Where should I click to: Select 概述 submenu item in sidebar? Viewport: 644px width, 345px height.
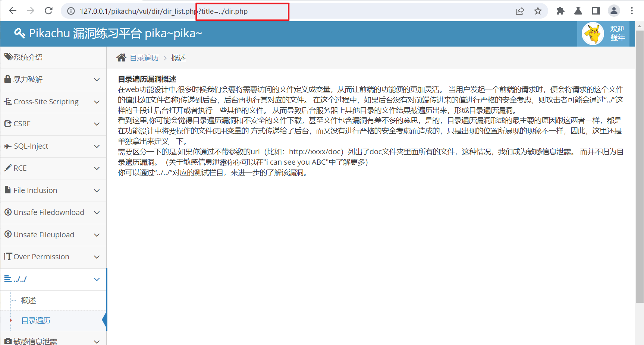click(29, 300)
